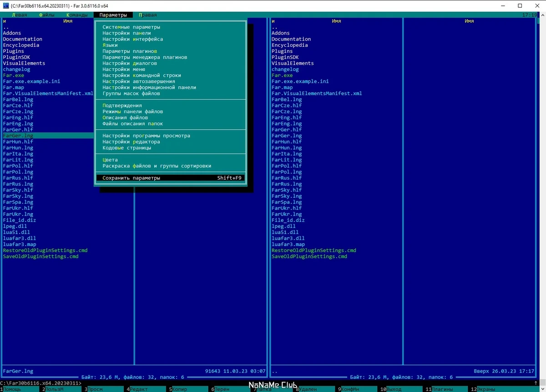The image size is (546, 392).
Task: Click the Far Manager title bar icon
Action: point(5,6)
